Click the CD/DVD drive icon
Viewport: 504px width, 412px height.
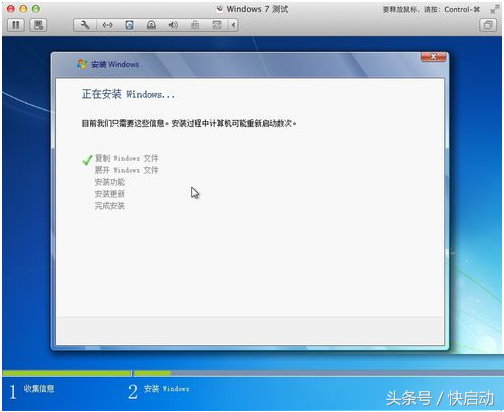151,25
